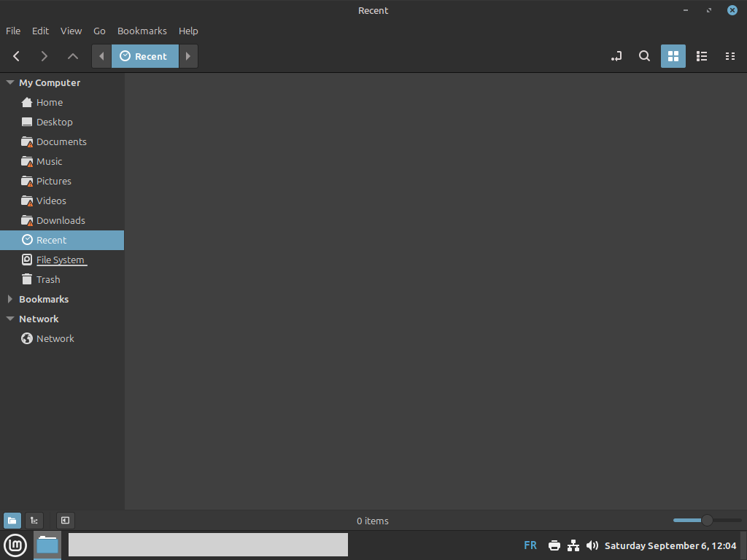This screenshot has width=747, height=560.
Task: Open Trash in the sidebar
Action: click(48, 279)
